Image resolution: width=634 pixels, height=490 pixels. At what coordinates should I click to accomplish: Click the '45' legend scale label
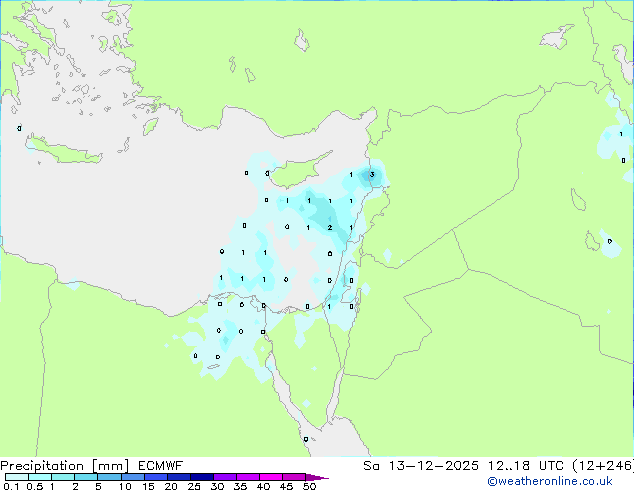pyautogui.click(x=286, y=486)
